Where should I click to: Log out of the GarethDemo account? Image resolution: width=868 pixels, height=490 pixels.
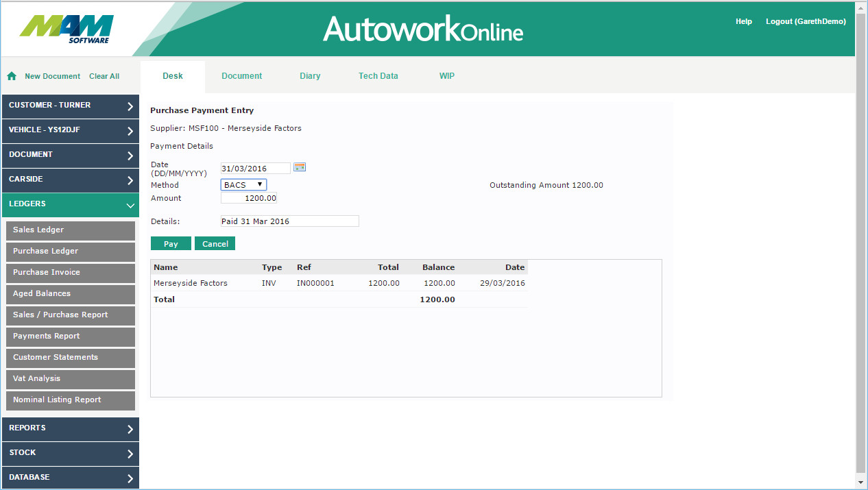point(806,22)
